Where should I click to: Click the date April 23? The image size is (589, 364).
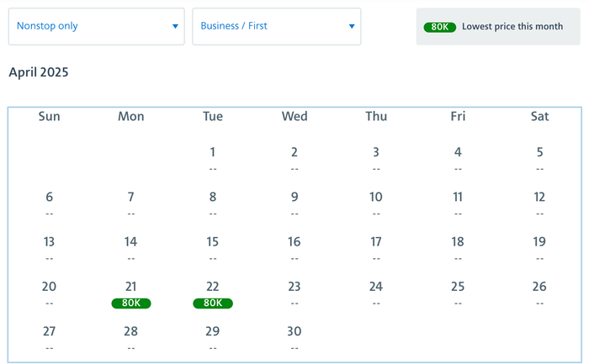[x=294, y=287]
